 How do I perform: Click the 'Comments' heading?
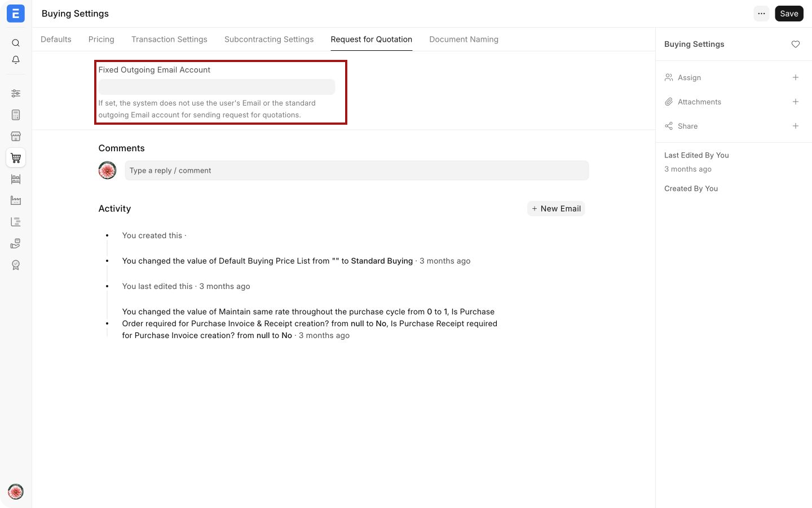point(121,148)
